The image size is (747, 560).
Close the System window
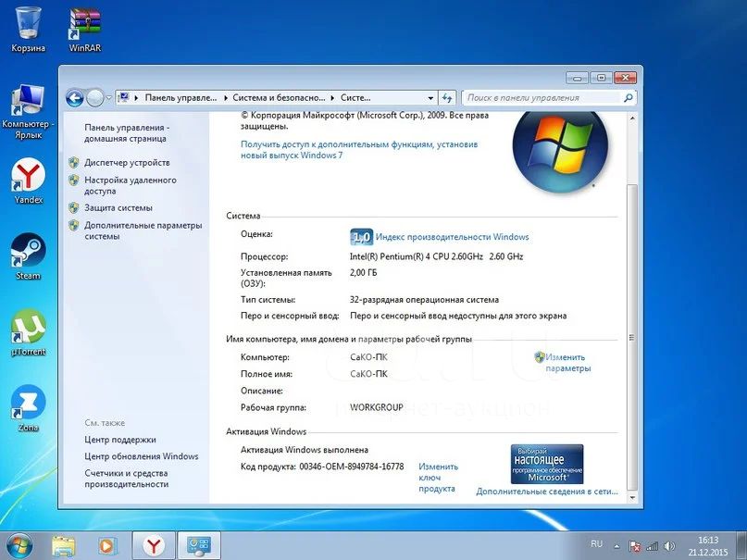click(625, 78)
